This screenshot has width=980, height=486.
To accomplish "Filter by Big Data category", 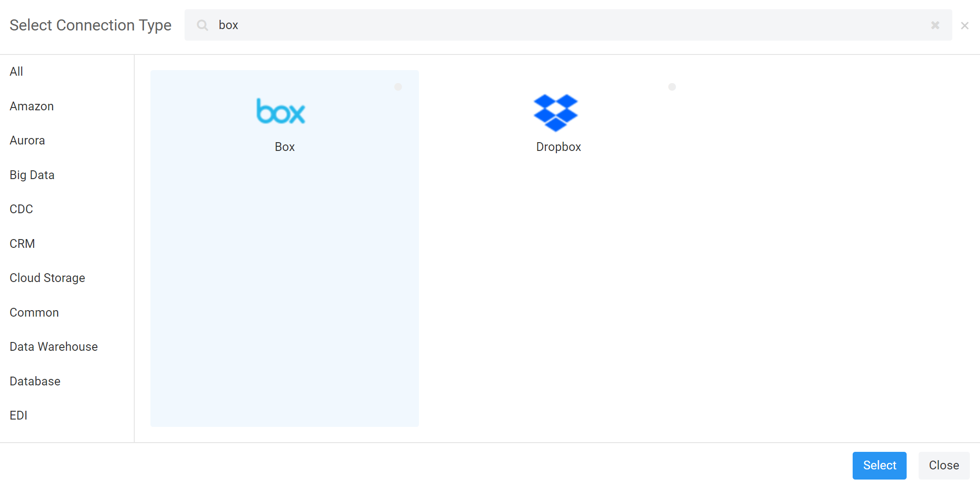I will pyautogui.click(x=32, y=175).
